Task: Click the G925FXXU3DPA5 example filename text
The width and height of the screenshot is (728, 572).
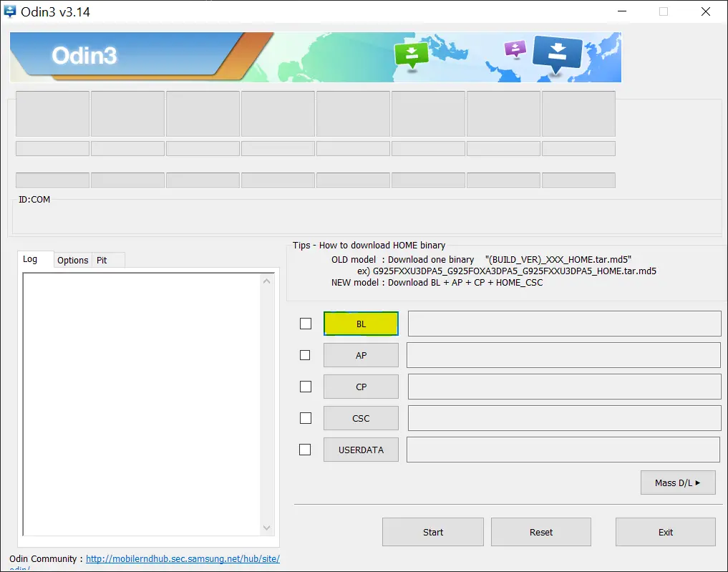Action: pyautogui.click(x=515, y=271)
